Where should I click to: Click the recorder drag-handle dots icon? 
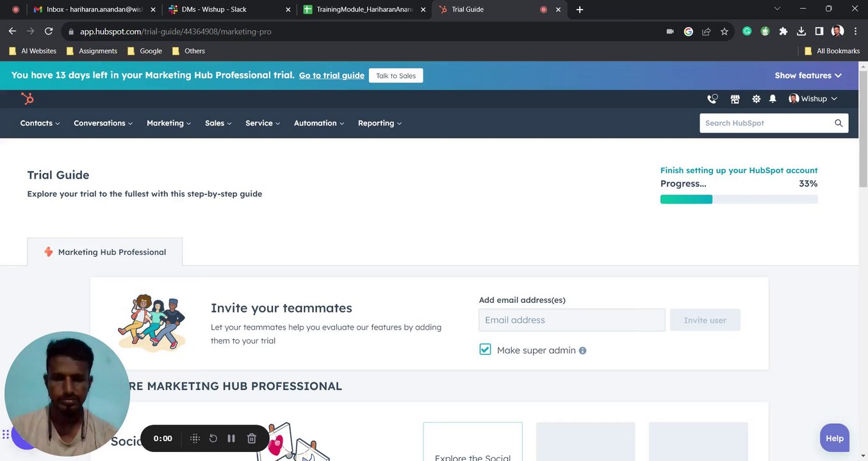pos(195,439)
